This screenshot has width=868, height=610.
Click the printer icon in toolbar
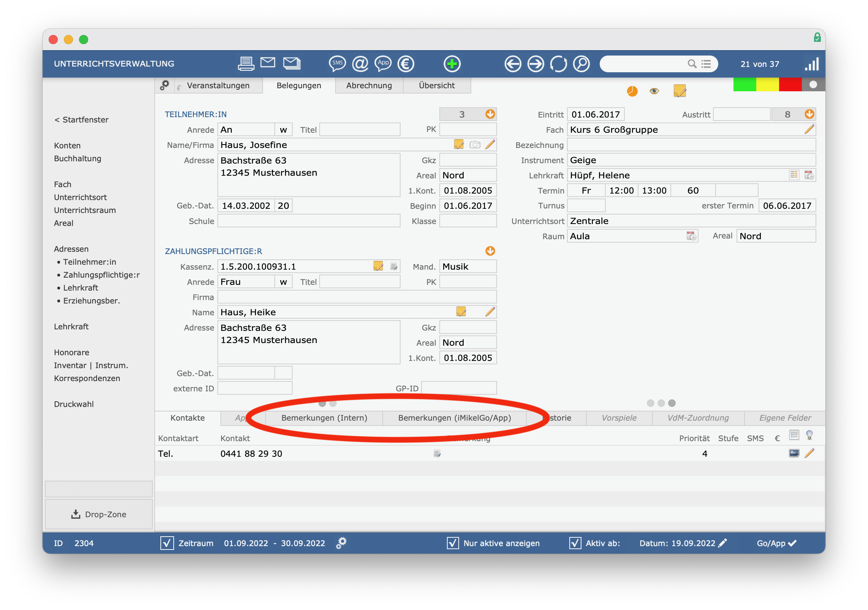coord(246,64)
